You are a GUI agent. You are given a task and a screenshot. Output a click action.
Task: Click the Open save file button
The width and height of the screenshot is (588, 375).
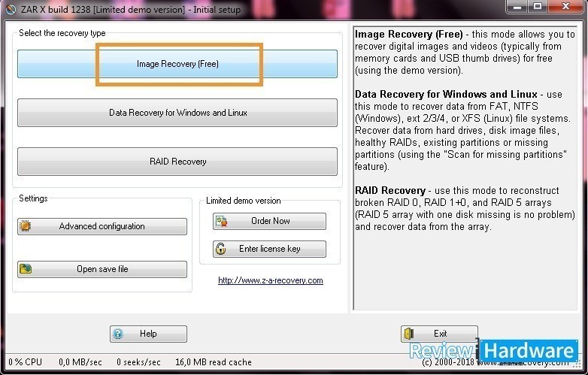click(x=102, y=269)
